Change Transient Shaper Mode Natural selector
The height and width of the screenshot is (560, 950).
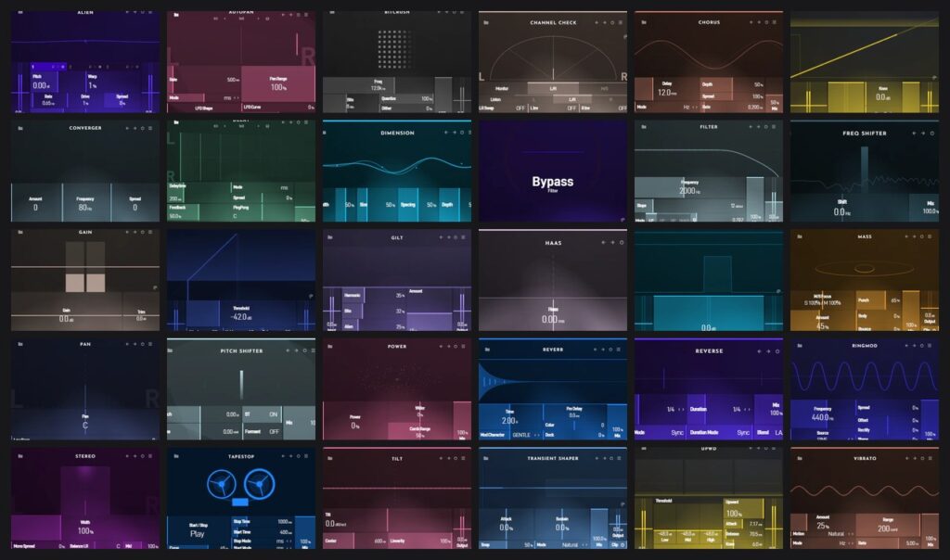[573, 544]
